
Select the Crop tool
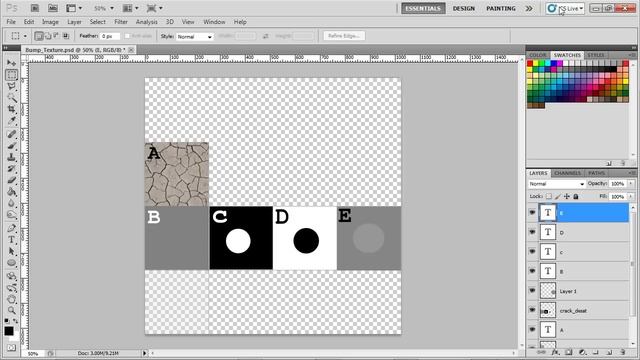(x=11, y=109)
